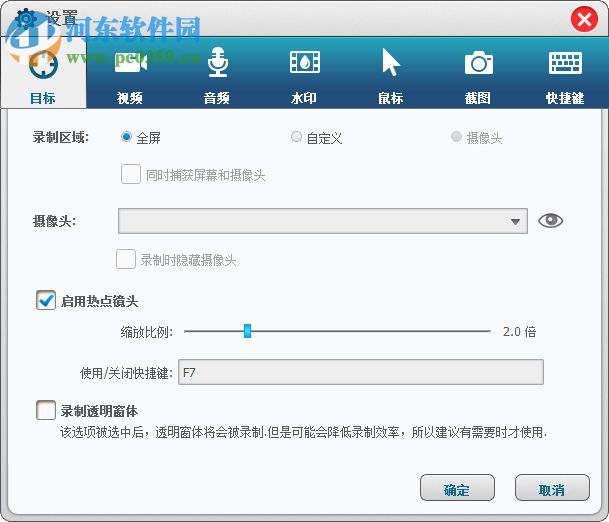Cancel settings with 取消 button
This screenshot has height=522, width=609.
point(552,488)
